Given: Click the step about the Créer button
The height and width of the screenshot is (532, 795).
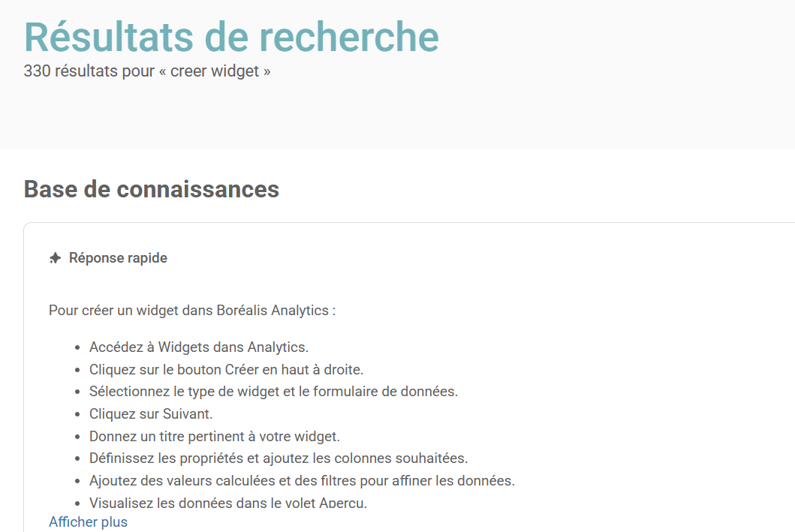Looking at the screenshot, I should coord(226,369).
